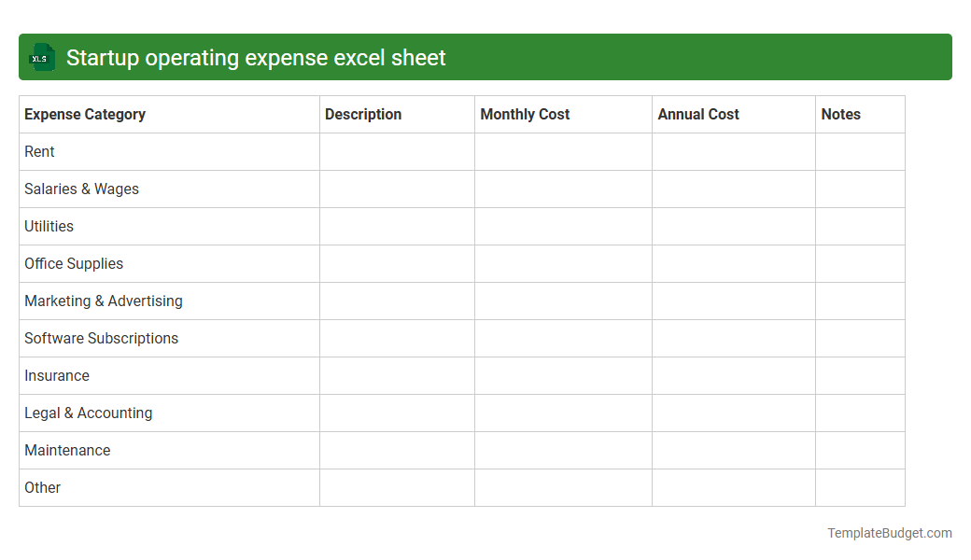Click the XLS file icon in the header
This screenshot has height=560, width=971.
pos(41,57)
